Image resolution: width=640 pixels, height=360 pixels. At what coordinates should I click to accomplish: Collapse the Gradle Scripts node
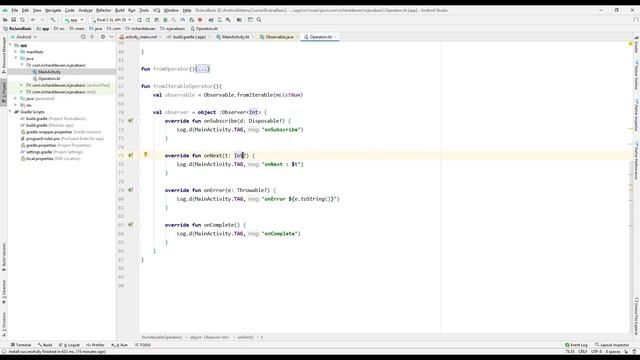[x=11, y=112]
